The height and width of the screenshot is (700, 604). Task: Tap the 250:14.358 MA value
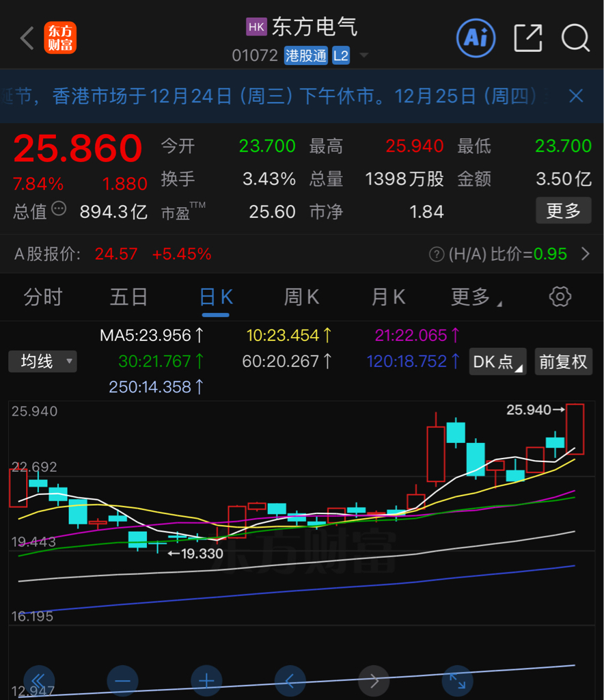(156, 387)
